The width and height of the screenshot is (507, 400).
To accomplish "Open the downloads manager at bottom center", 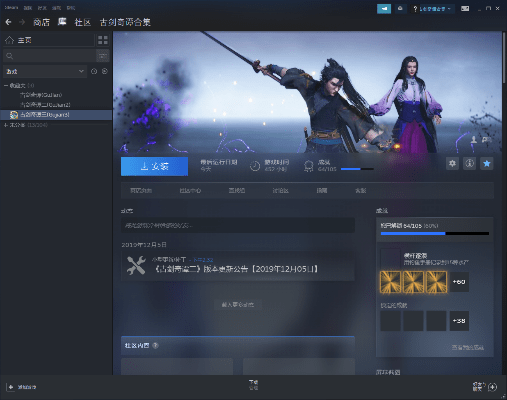I will coord(253,385).
